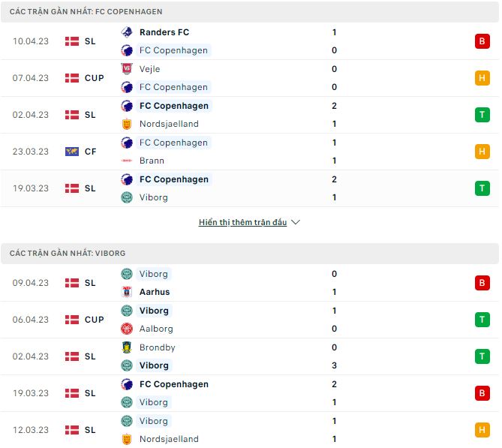Viewport: 502px width, 448px height.
Task: Click the Vejle club crest icon
Action: tap(127, 69)
